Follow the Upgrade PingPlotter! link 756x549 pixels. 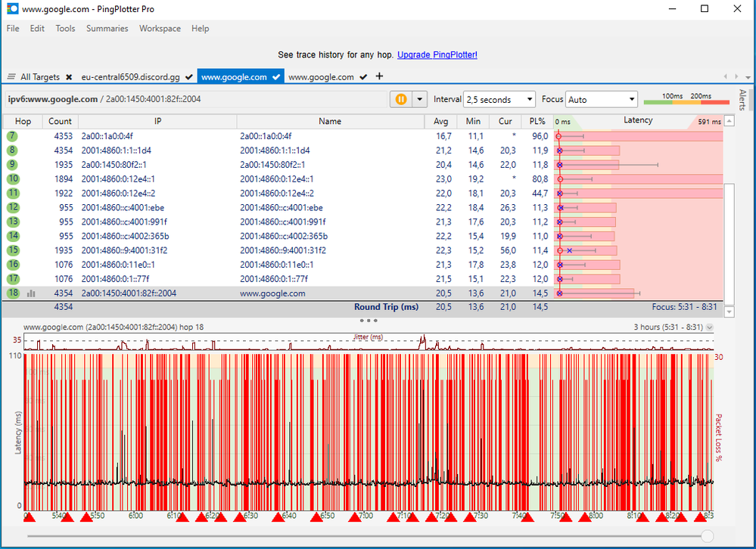437,55
